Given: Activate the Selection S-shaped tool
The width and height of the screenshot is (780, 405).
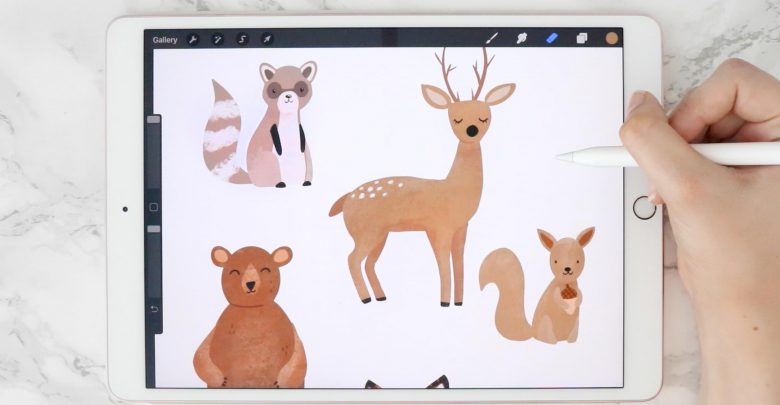Looking at the screenshot, I should click(x=242, y=39).
